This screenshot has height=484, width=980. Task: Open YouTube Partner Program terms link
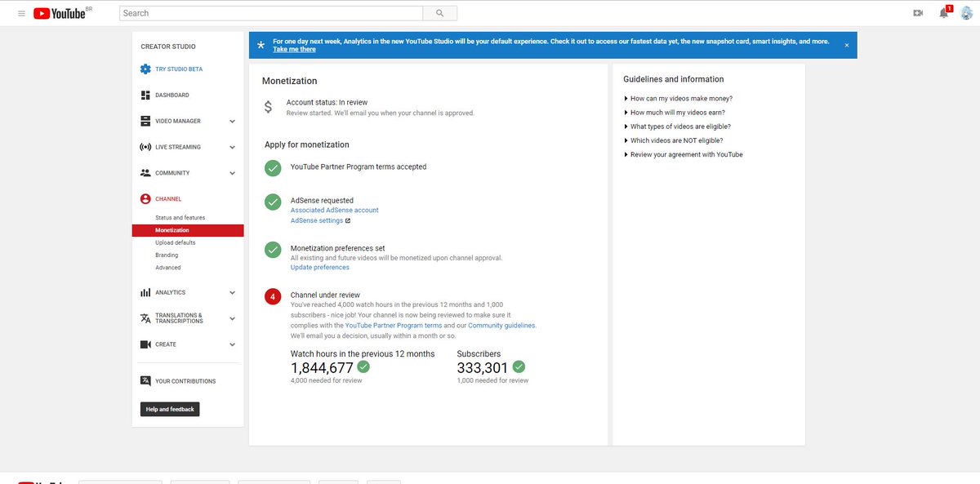click(x=394, y=326)
